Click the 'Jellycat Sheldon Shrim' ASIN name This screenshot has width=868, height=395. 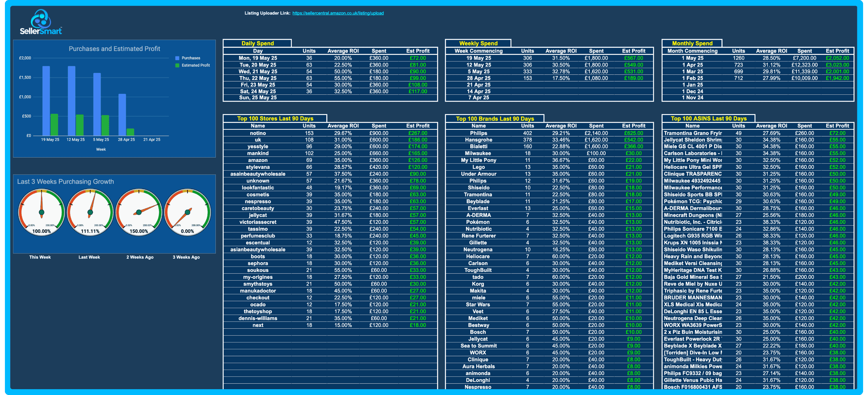point(692,140)
